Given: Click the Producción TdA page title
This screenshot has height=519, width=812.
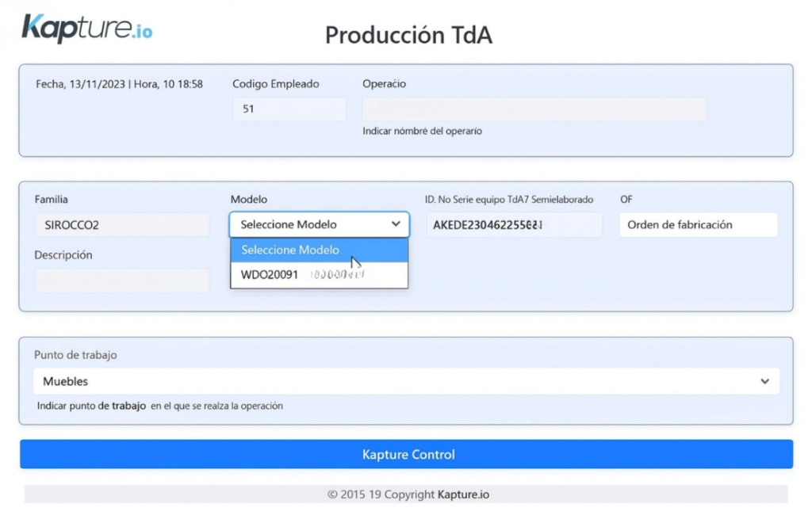Looking at the screenshot, I should click(408, 35).
